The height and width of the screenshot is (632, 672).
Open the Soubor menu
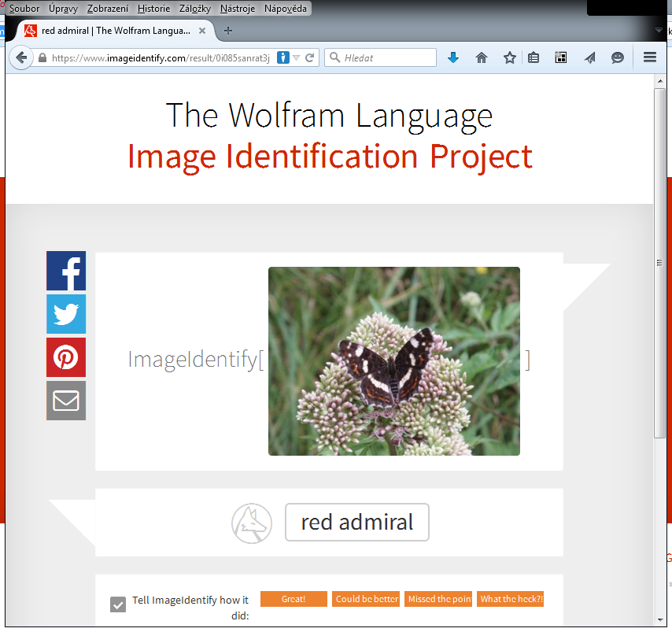tap(24, 9)
